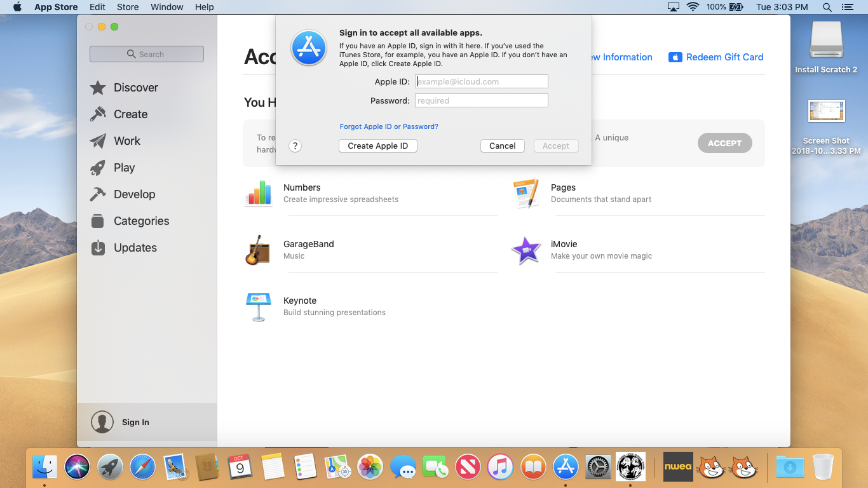
Task: Open the Edit menu
Action: (x=97, y=7)
